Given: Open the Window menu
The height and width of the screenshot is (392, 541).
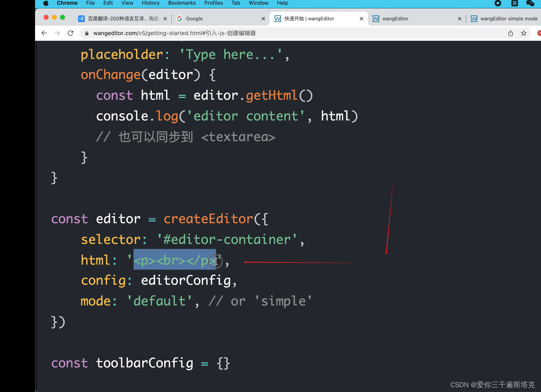Looking at the screenshot, I should (x=258, y=3).
